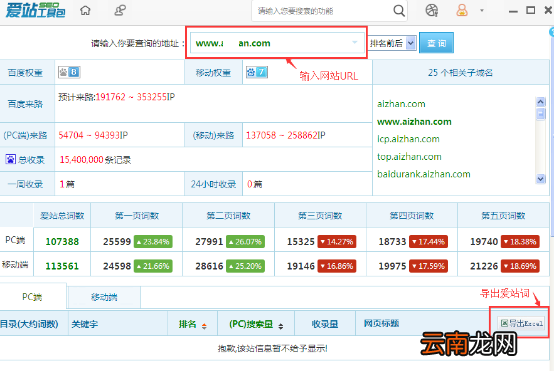Open the aizhan.com subdomain link
The image size is (554, 372).
pos(401,104)
